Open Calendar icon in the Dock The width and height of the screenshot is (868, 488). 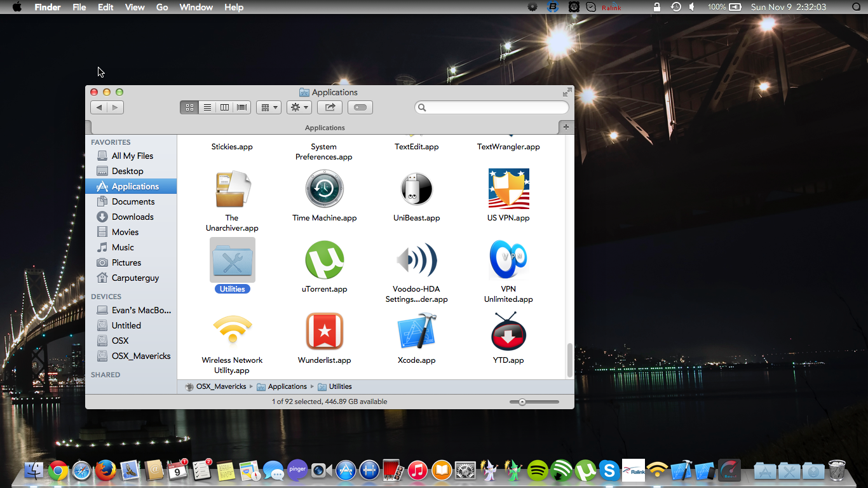pyautogui.click(x=177, y=471)
